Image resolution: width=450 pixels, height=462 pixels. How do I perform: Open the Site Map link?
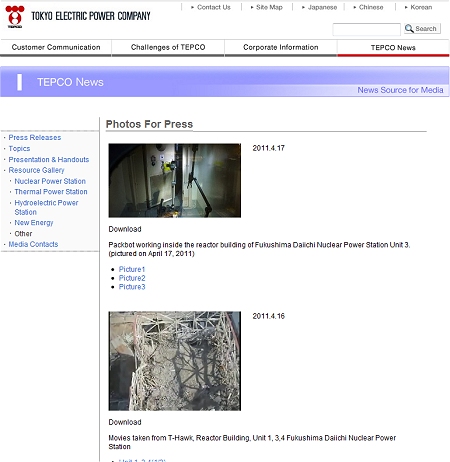tap(269, 7)
